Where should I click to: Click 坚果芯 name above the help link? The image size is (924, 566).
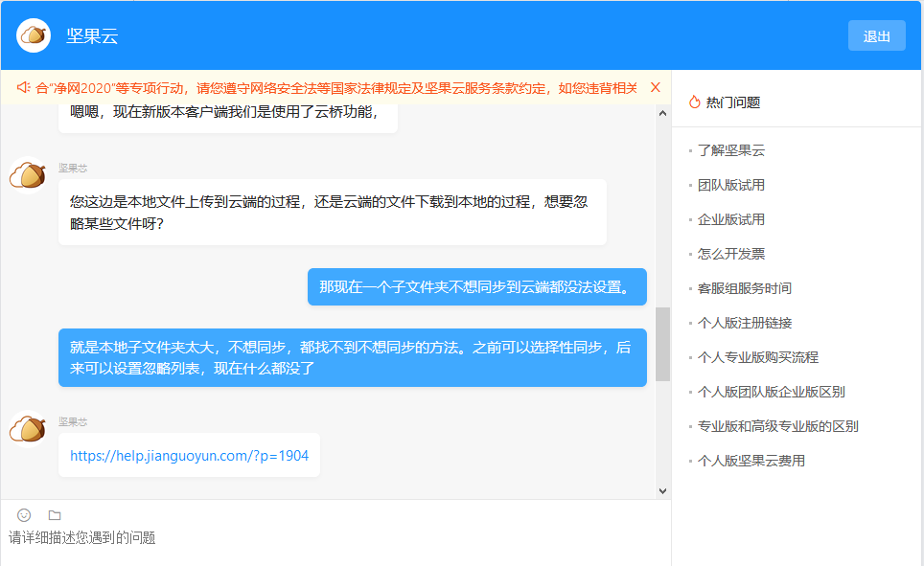pos(73,421)
